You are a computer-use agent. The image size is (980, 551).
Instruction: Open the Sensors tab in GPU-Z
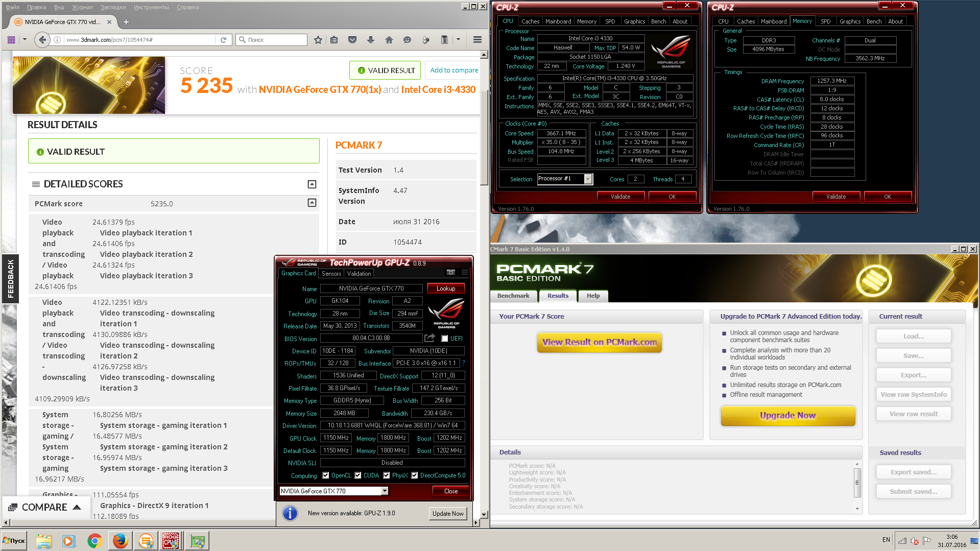click(331, 274)
